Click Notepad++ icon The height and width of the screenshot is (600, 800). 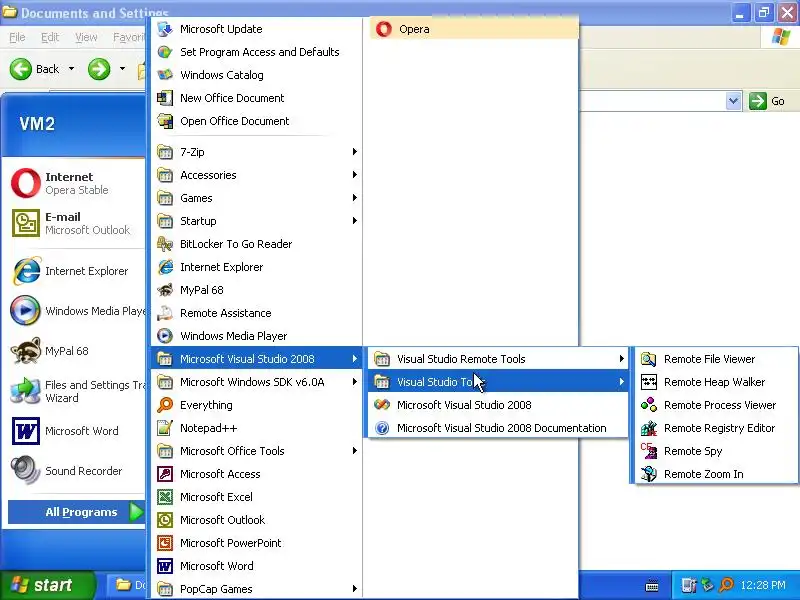pos(165,428)
